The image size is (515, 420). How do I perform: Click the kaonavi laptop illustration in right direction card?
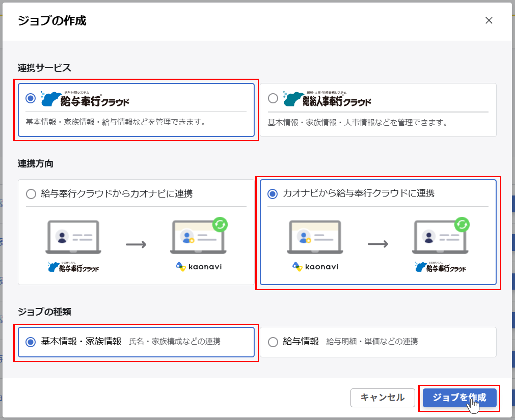(x=315, y=237)
